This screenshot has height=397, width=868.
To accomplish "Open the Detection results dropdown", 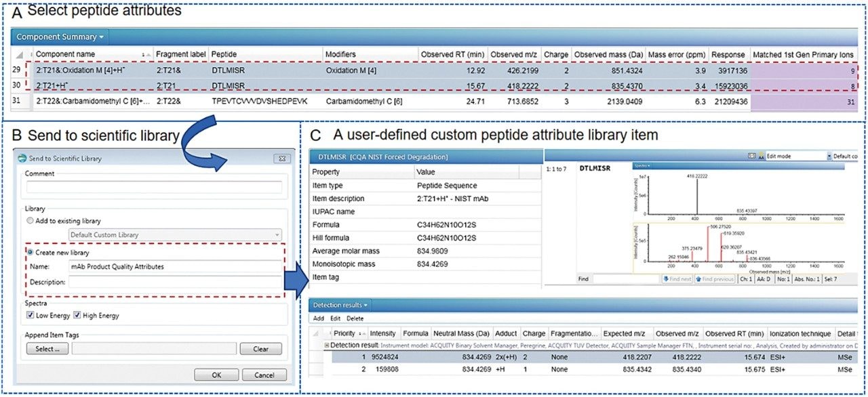I will pyautogui.click(x=340, y=306).
